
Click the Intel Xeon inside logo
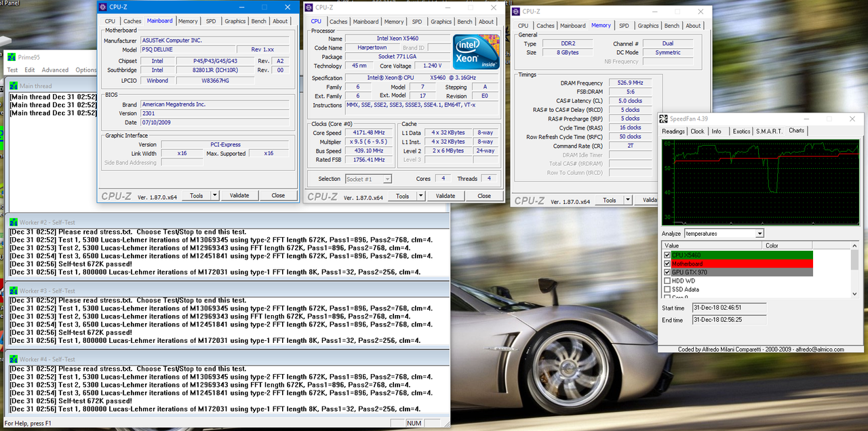(477, 52)
